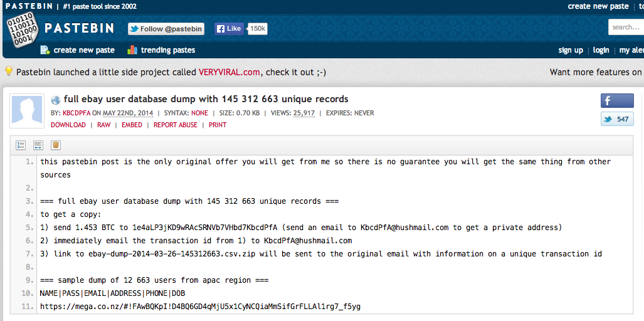Click line 5 text with BTC address
644x321 pixels.
click(301, 228)
